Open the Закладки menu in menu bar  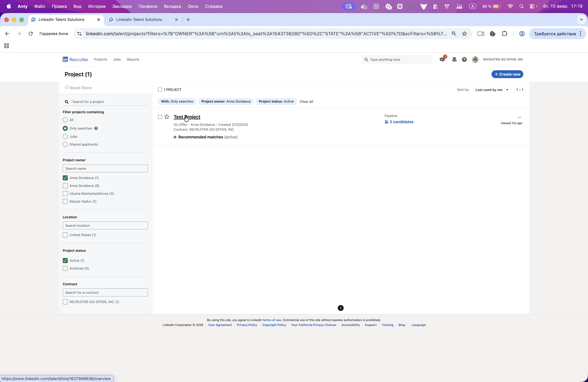[122, 6]
